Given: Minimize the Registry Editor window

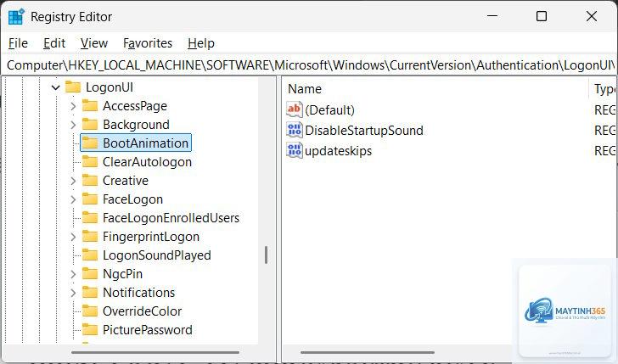Looking at the screenshot, I should [492, 16].
